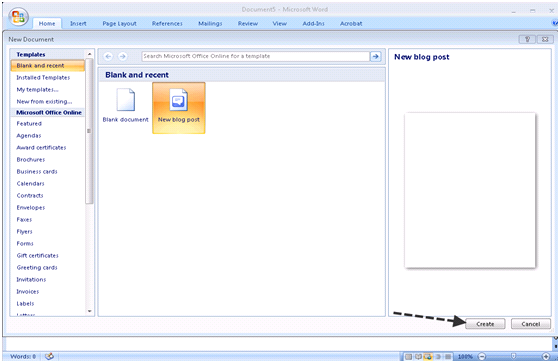Click the Words: 0 status bar counter

pyautogui.click(x=23, y=357)
